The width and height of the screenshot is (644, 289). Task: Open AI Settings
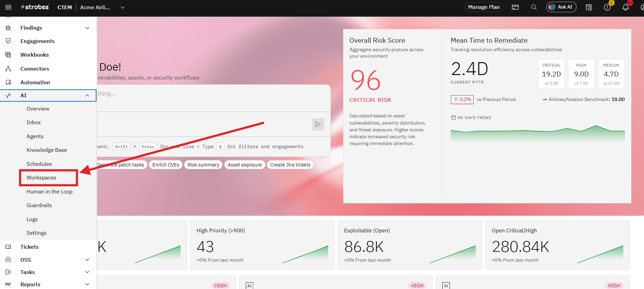pyautogui.click(x=36, y=233)
